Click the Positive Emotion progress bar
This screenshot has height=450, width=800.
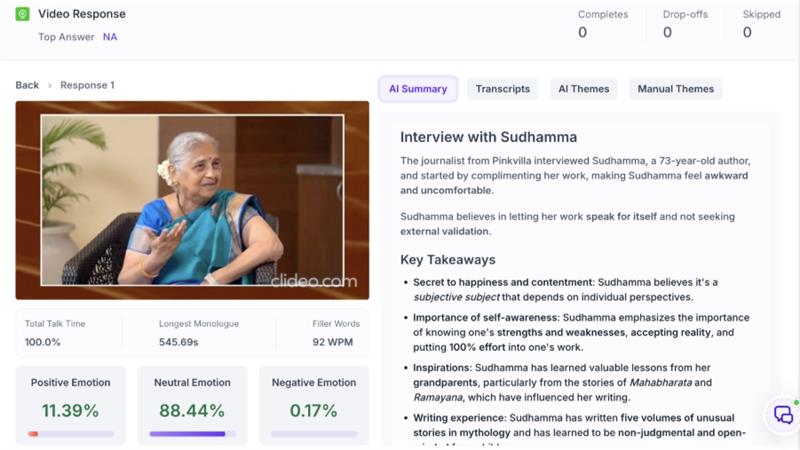(70, 434)
